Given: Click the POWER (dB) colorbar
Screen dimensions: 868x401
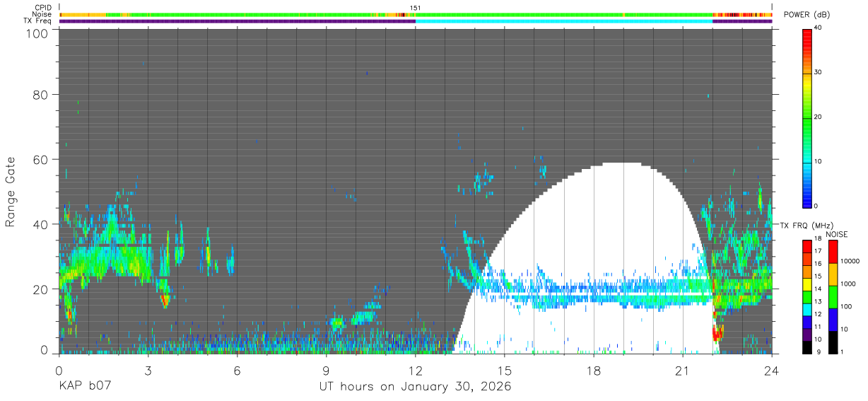Looking at the screenshot, I should click(x=808, y=117).
